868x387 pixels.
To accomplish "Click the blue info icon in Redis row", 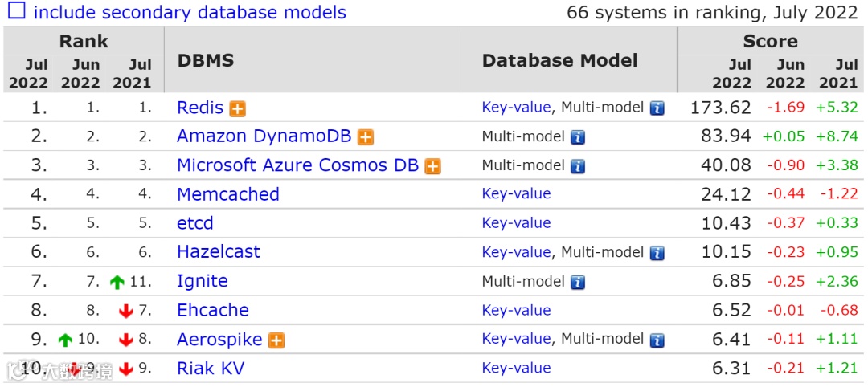I will coord(657,108).
